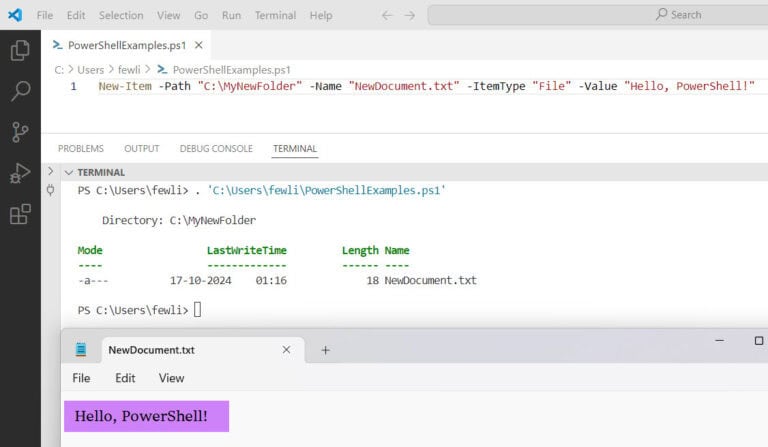Add a new Notepad tab
Image resolution: width=768 pixels, height=447 pixels.
click(325, 350)
